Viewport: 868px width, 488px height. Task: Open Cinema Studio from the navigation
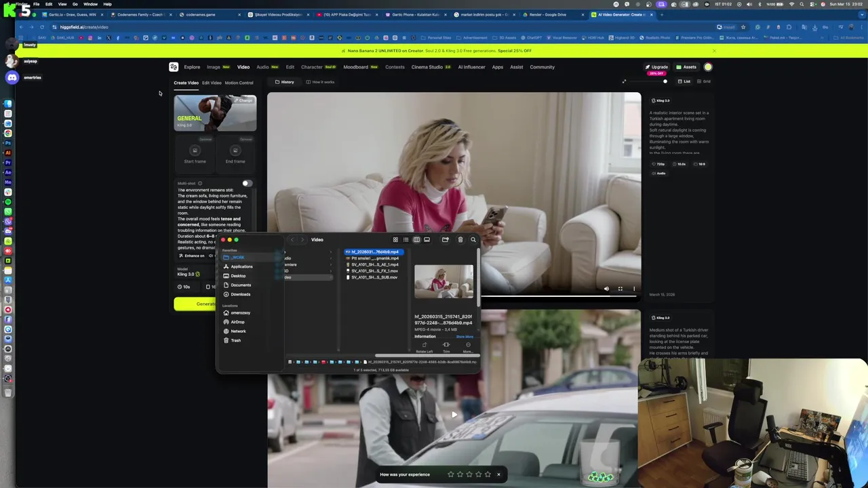[427, 67]
